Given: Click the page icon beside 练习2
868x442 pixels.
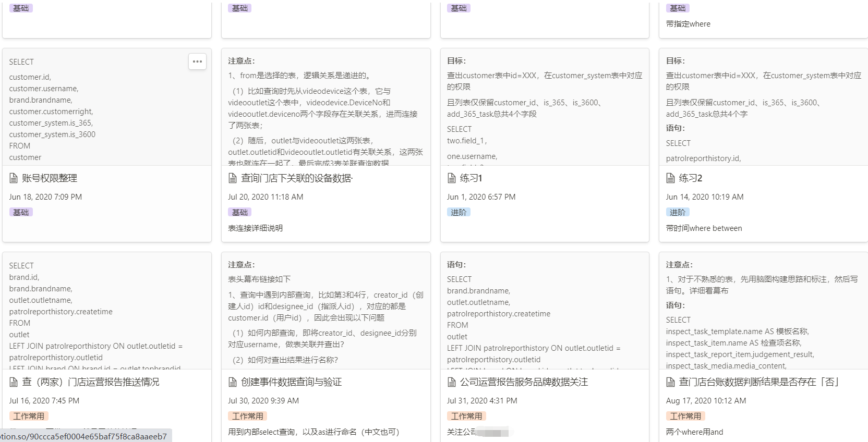Looking at the screenshot, I should point(671,178).
